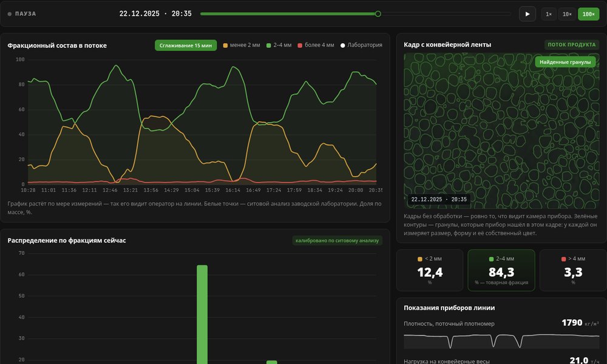Toggle the 15-minute smoothing (Сглаживание 15 мин)

point(186,45)
